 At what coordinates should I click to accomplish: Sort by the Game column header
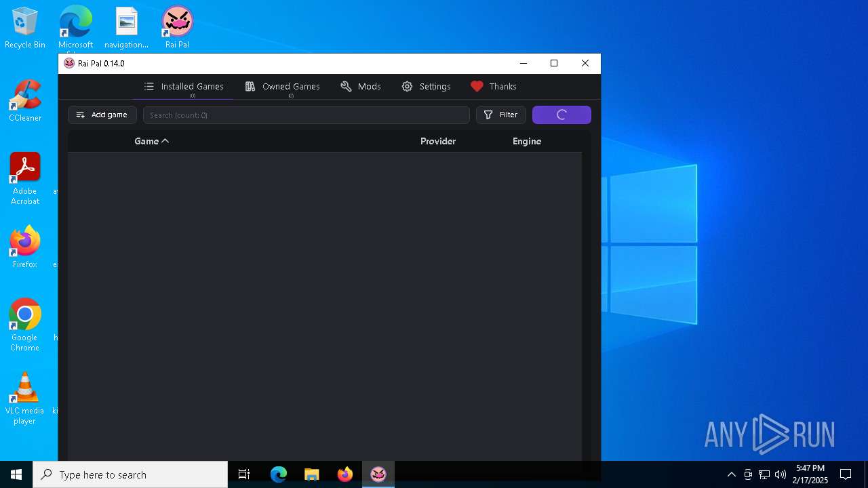tap(151, 141)
